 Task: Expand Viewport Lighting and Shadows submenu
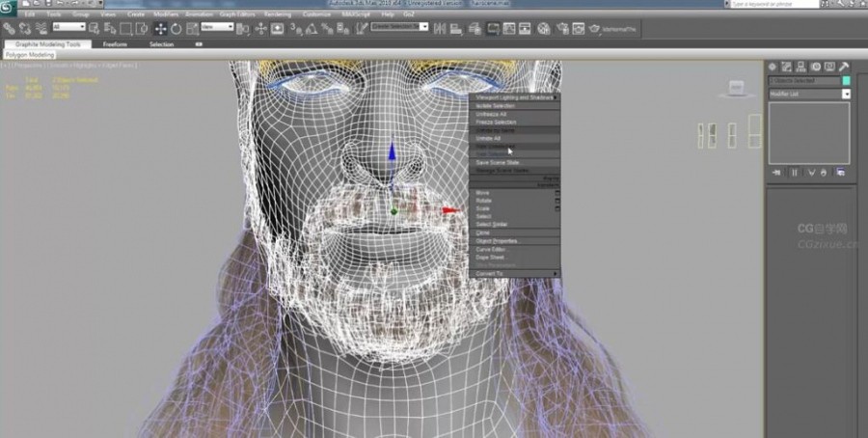pyautogui.click(x=515, y=97)
